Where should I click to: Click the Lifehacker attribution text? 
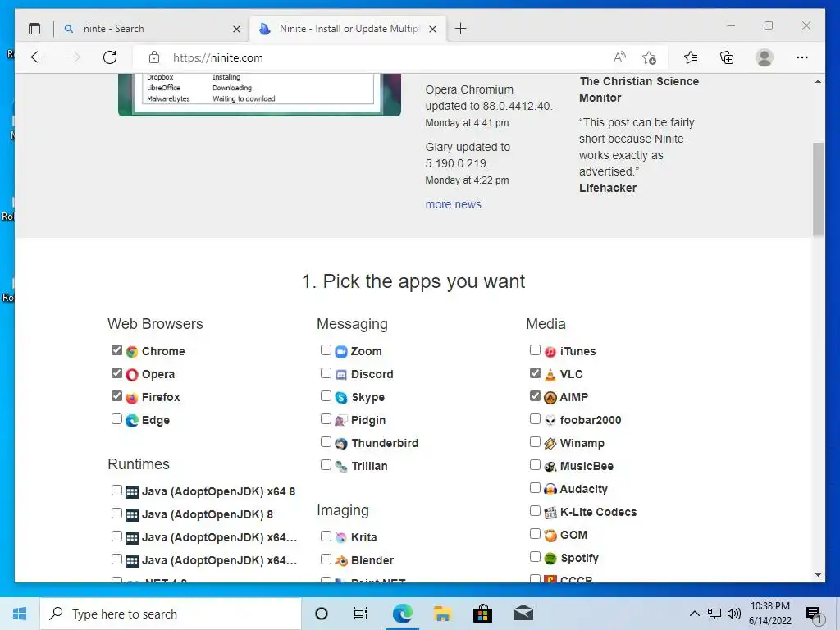(608, 188)
